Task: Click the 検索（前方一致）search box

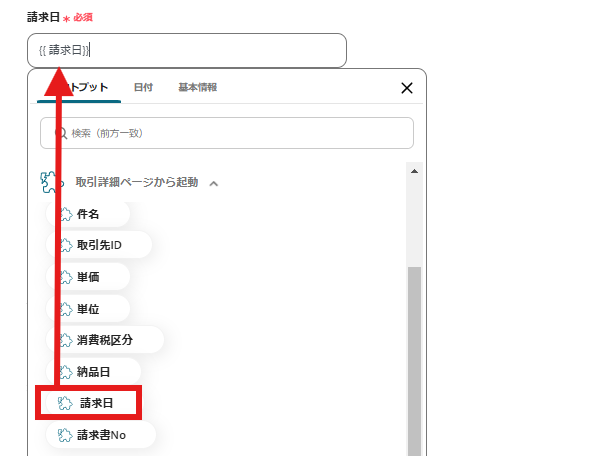Action: click(227, 133)
